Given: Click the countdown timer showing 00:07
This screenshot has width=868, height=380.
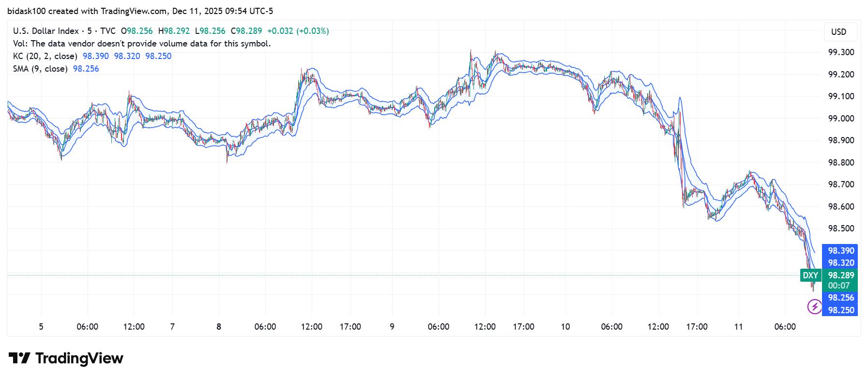Looking at the screenshot, I should [x=838, y=286].
